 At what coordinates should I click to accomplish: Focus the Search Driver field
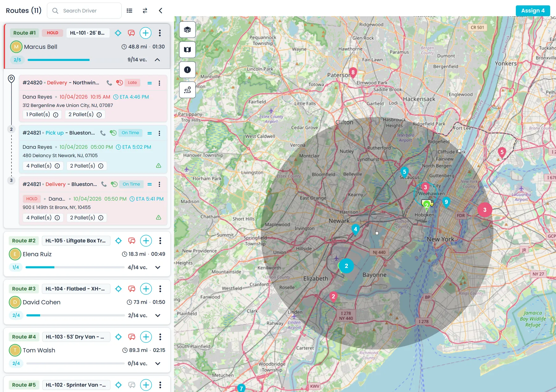84,11
